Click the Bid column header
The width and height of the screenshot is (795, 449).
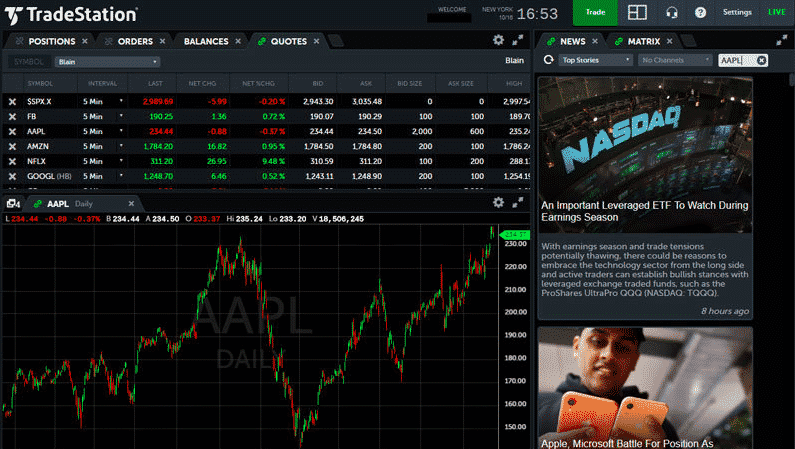(x=317, y=84)
